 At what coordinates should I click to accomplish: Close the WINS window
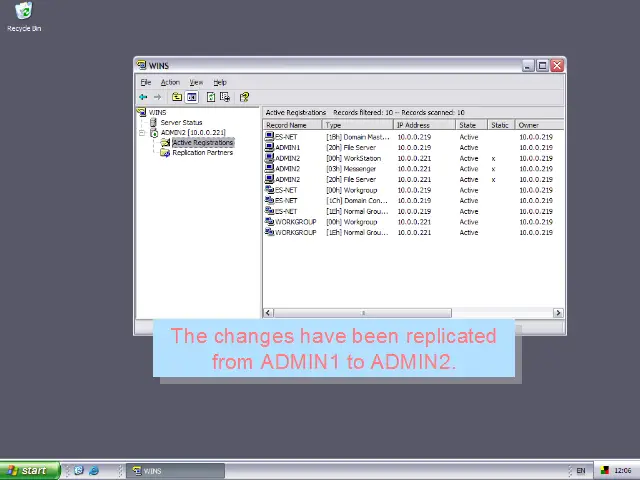(x=557, y=65)
